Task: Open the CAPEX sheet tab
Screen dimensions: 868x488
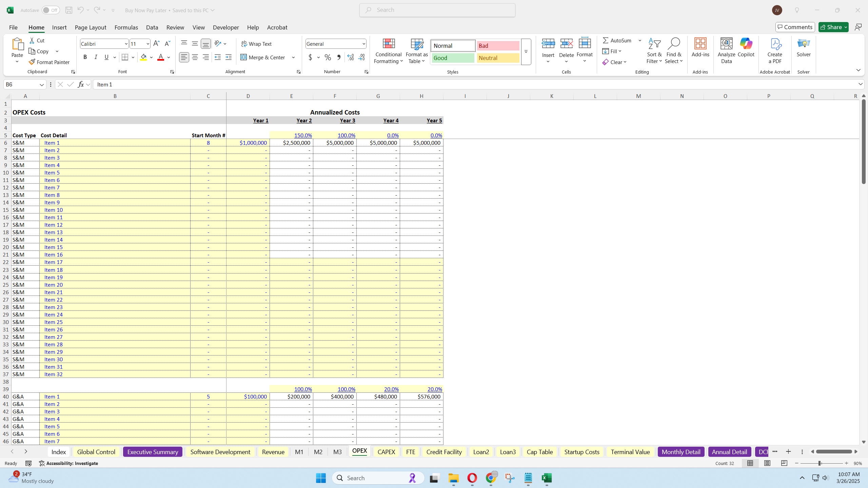Action: point(386,452)
